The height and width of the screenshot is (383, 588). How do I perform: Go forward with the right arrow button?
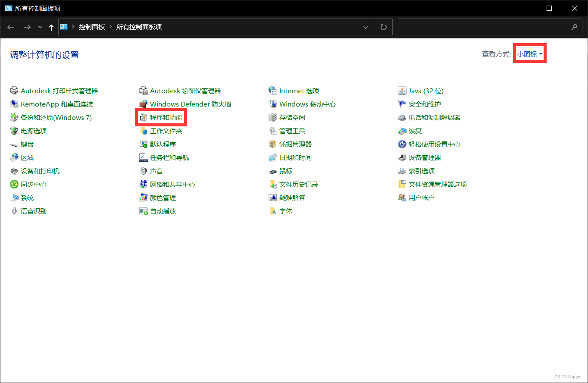[x=27, y=27]
